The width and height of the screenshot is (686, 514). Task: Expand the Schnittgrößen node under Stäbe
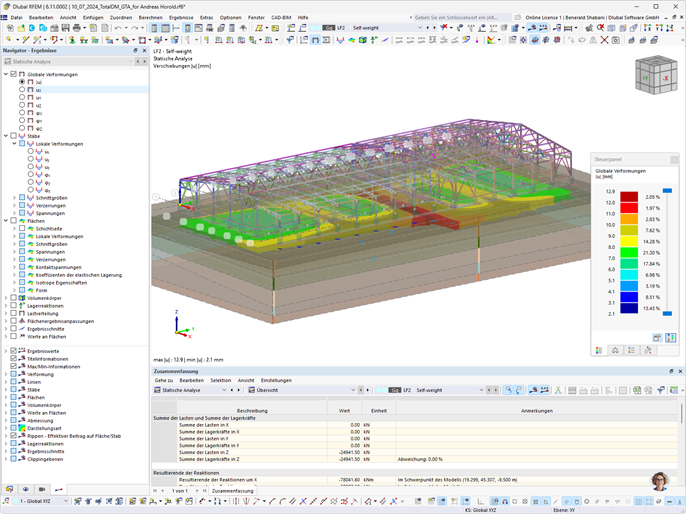pyautogui.click(x=14, y=198)
